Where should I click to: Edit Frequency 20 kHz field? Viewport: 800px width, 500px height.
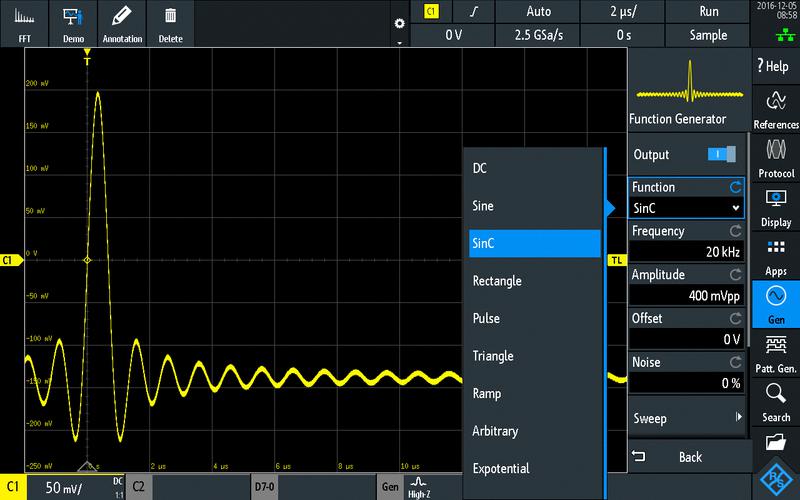tap(686, 252)
